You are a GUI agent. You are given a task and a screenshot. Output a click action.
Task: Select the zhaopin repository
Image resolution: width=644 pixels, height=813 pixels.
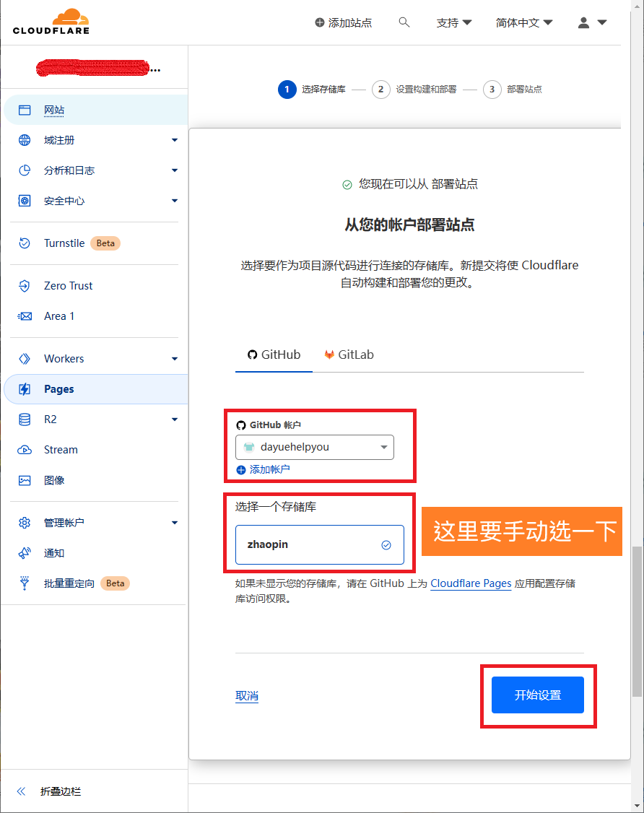point(319,544)
